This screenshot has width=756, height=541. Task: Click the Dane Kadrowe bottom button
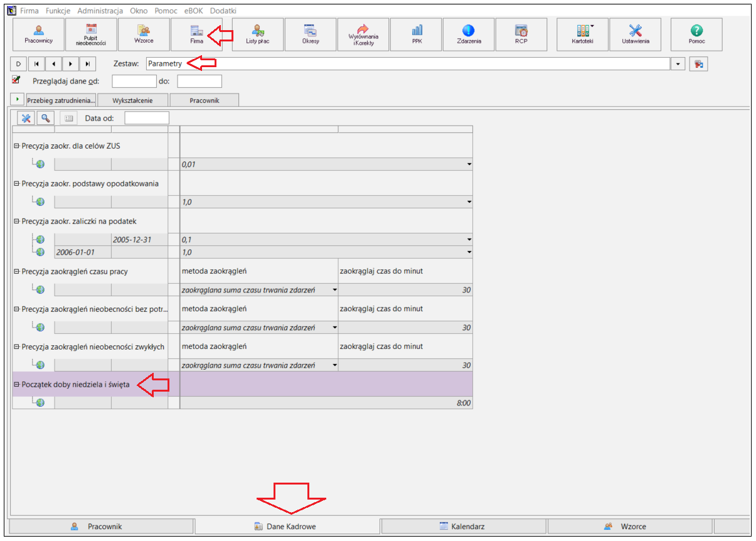pos(287,526)
